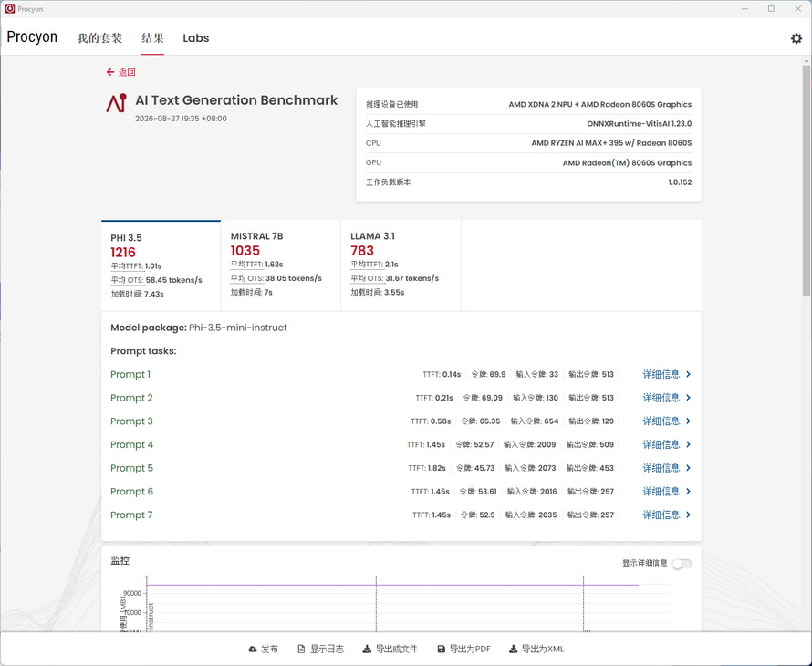Click the purple memory usage line in chart
This screenshot has width=812, height=666.
[392, 585]
